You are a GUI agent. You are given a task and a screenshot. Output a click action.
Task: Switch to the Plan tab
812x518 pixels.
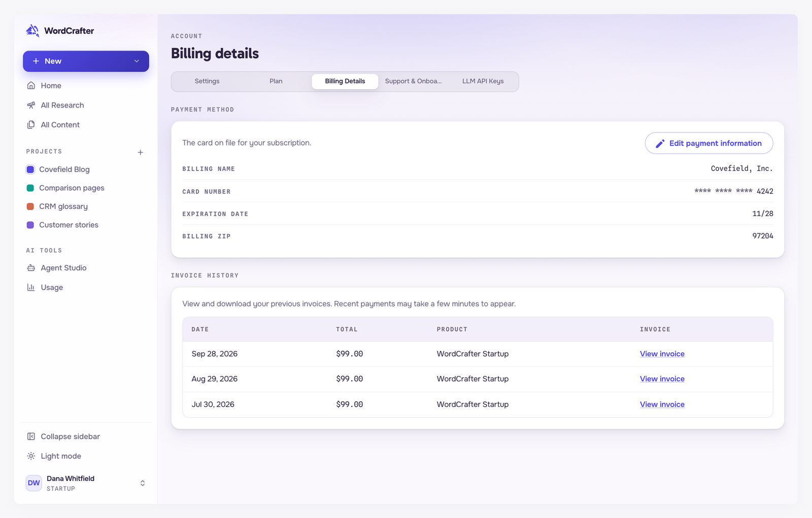coord(276,81)
